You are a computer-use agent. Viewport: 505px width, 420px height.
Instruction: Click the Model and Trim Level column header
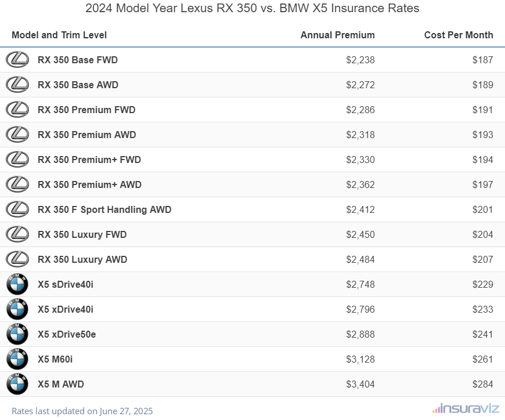(59, 35)
